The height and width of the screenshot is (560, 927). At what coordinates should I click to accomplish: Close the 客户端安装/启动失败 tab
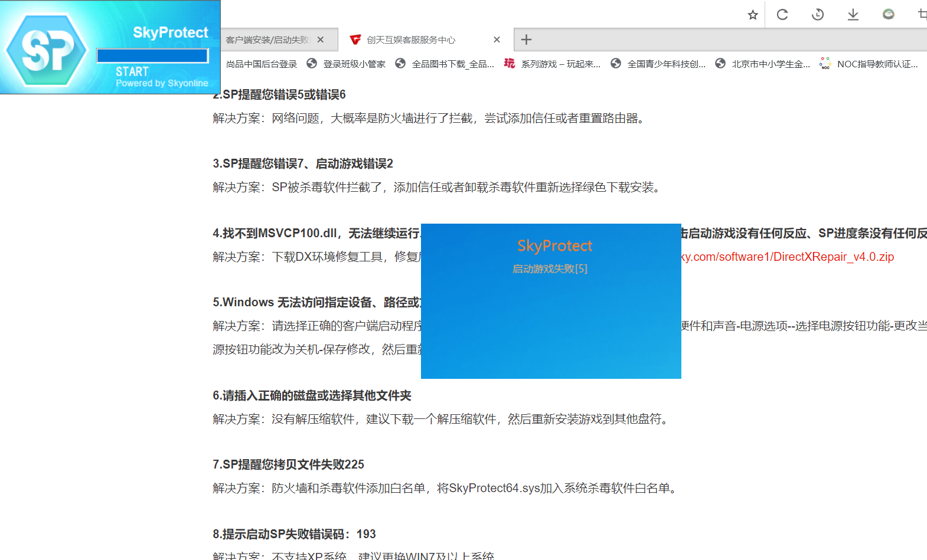pyautogui.click(x=321, y=40)
